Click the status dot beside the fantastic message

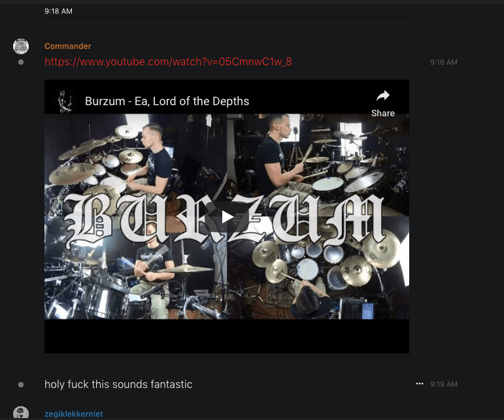pyautogui.click(x=21, y=385)
